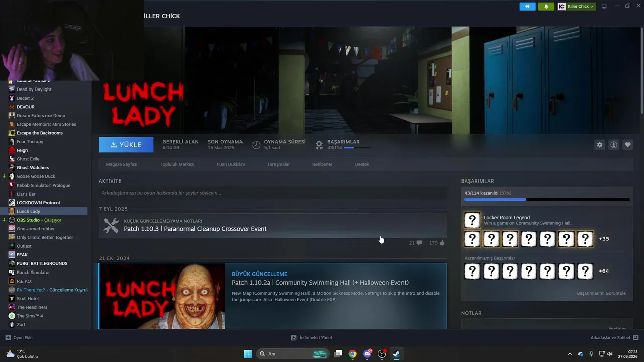Open the green notifications bell
The width and height of the screenshot is (644, 362).
point(546,6)
